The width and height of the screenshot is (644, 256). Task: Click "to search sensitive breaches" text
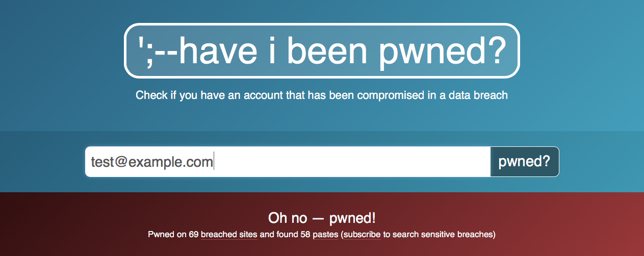point(437,235)
